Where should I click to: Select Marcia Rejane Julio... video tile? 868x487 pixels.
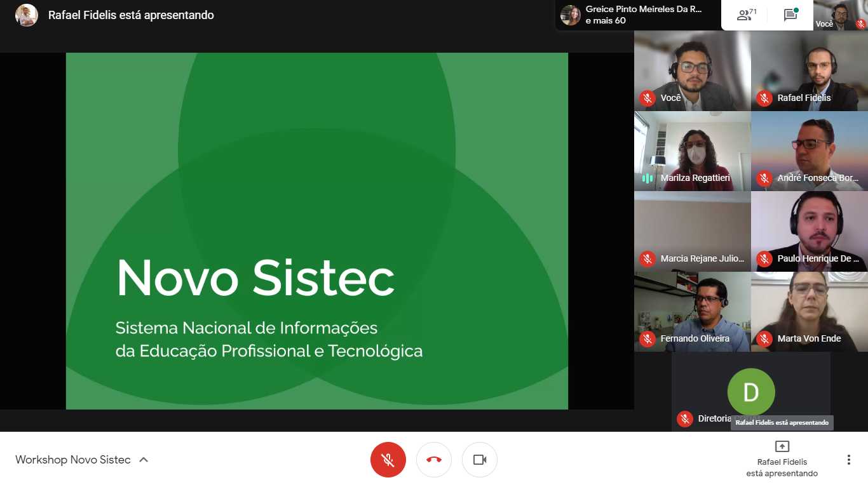tap(693, 232)
